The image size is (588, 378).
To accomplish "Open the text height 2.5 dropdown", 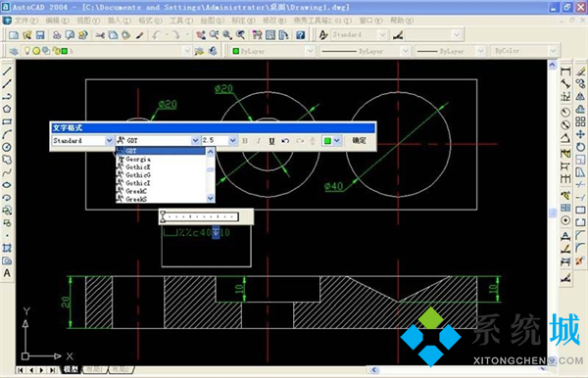I will point(232,140).
